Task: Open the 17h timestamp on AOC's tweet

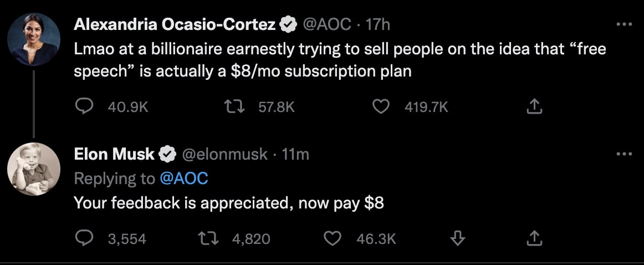Action: tap(379, 24)
